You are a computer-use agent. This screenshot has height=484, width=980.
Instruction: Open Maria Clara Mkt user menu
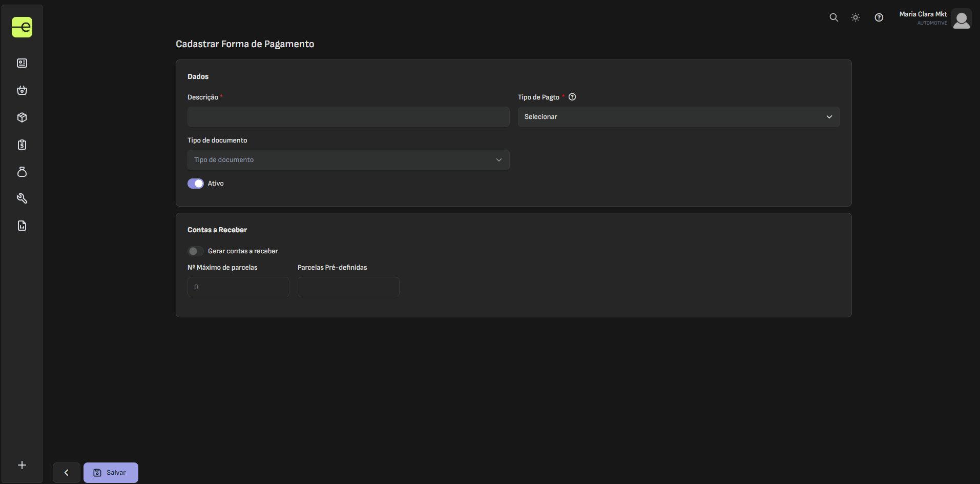pyautogui.click(x=934, y=18)
